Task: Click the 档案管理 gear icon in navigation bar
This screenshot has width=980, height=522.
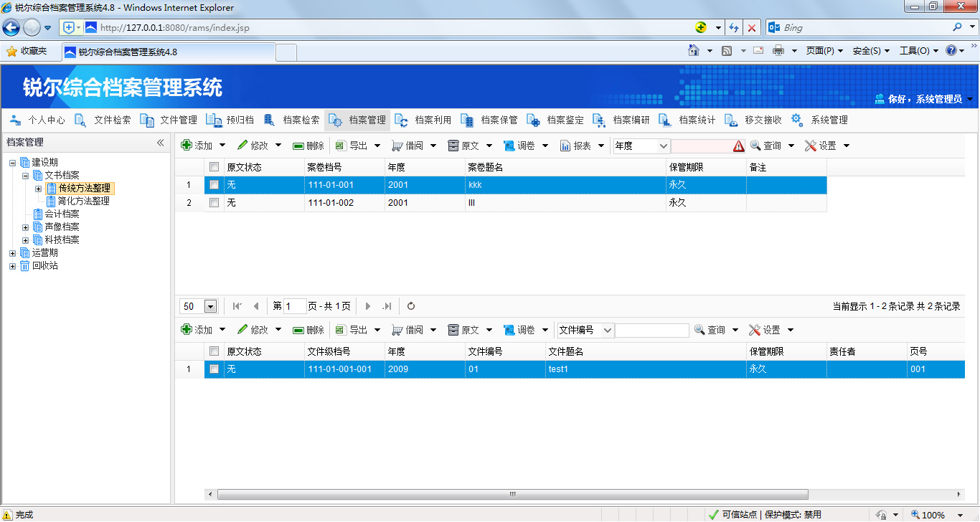Action: tap(336, 120)
